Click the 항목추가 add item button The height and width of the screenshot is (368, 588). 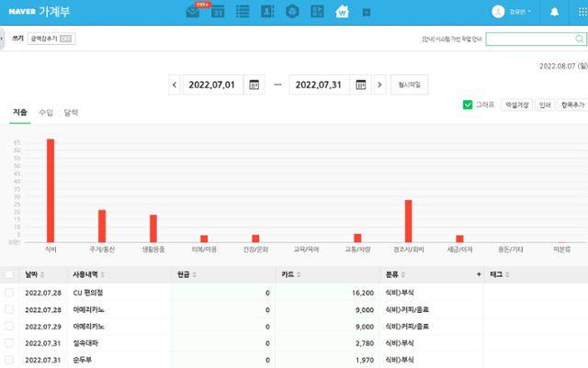tap(572, 105)
